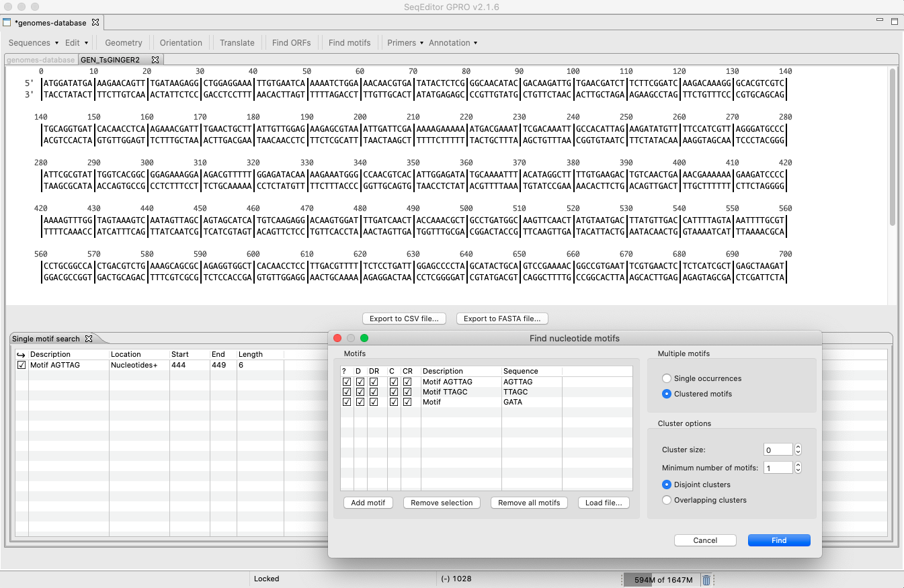Choose the Overlapping clusters option
Viewport: 904px width, 588px height.
667,500
